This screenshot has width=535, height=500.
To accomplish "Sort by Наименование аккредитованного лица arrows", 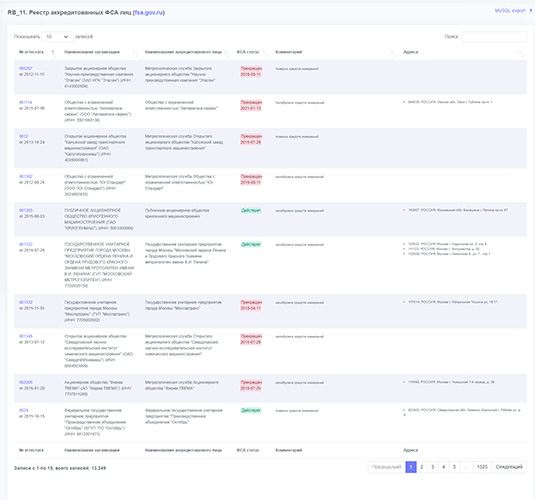I will pyautogui.click(x=227, y=53).
